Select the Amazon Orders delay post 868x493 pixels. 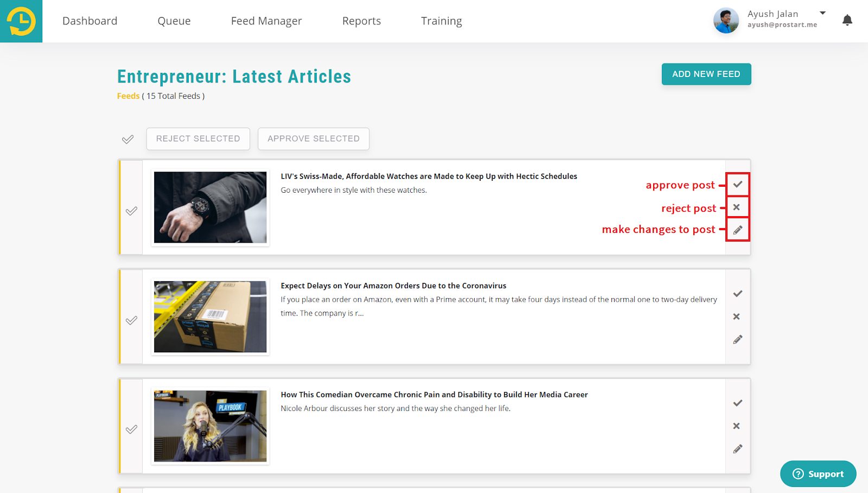tap(131, 320)
